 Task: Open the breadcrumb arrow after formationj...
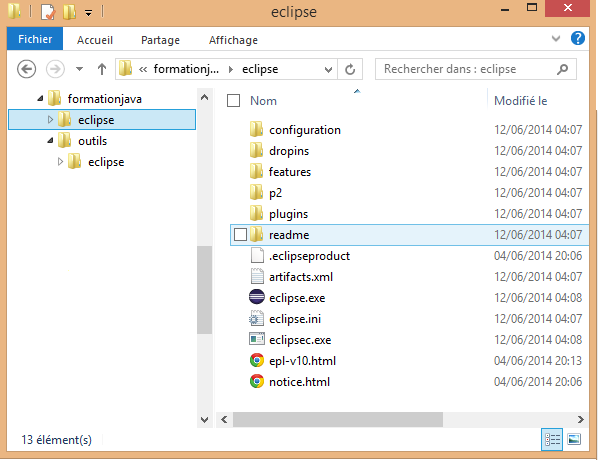(x=231, y=69)
